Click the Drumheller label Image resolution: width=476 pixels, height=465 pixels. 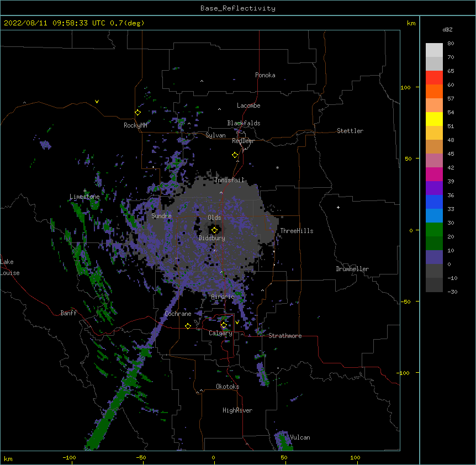pyautogui.click(x=352, y=269)
